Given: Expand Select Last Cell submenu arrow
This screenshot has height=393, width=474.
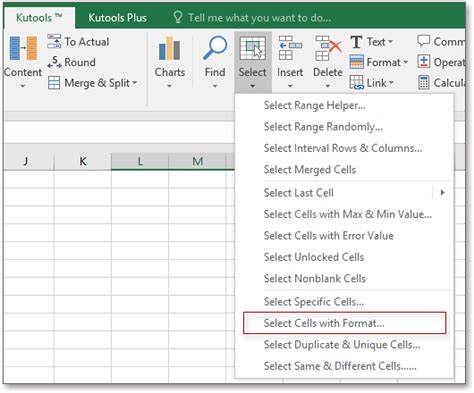Looking at the screenshot, I should (442, 192).
